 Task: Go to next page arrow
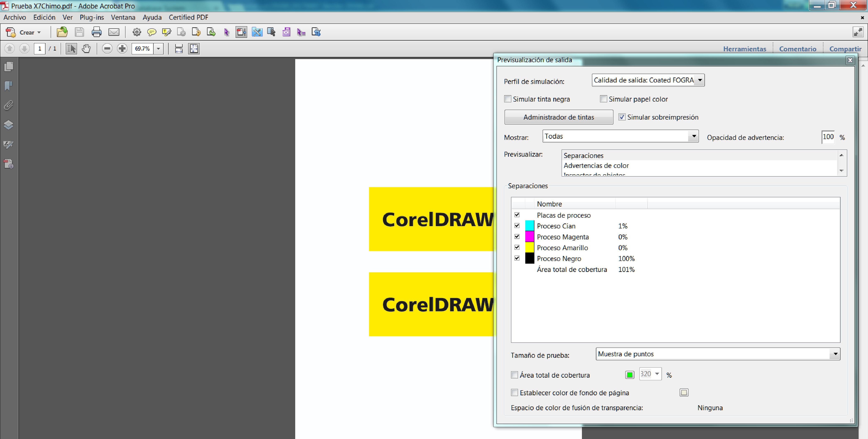click(24, 49)
